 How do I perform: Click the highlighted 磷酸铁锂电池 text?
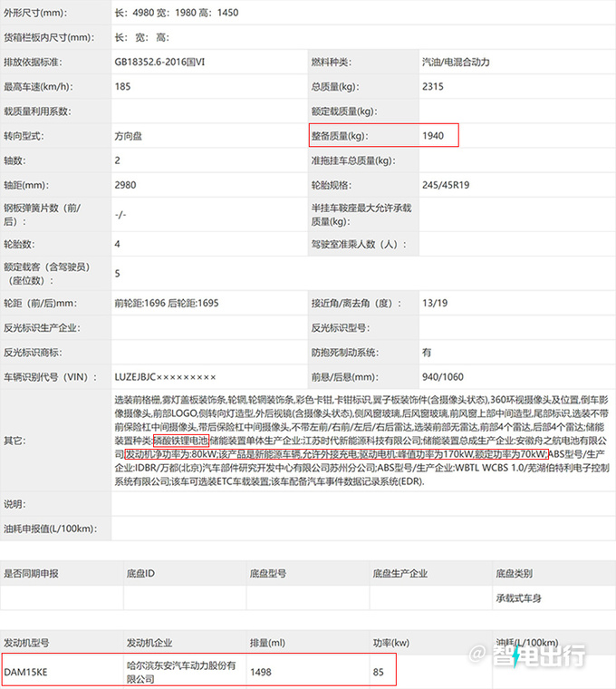coord(181,441)
